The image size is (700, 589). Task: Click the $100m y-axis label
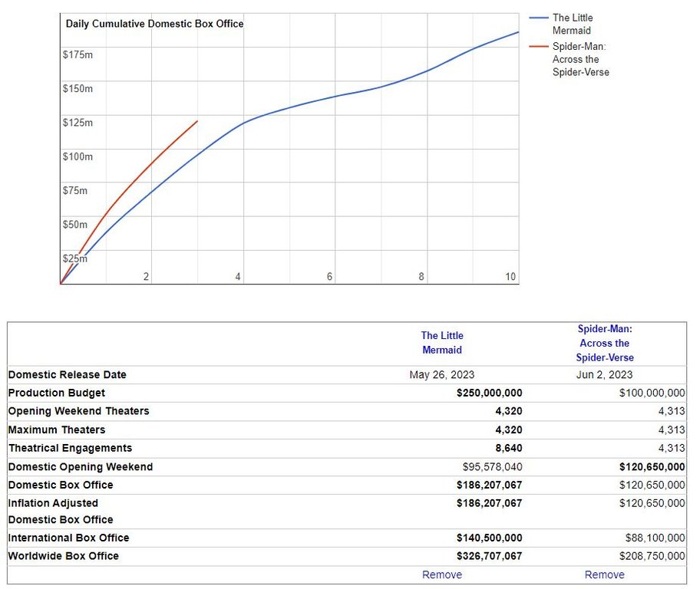tap(78, 156)
